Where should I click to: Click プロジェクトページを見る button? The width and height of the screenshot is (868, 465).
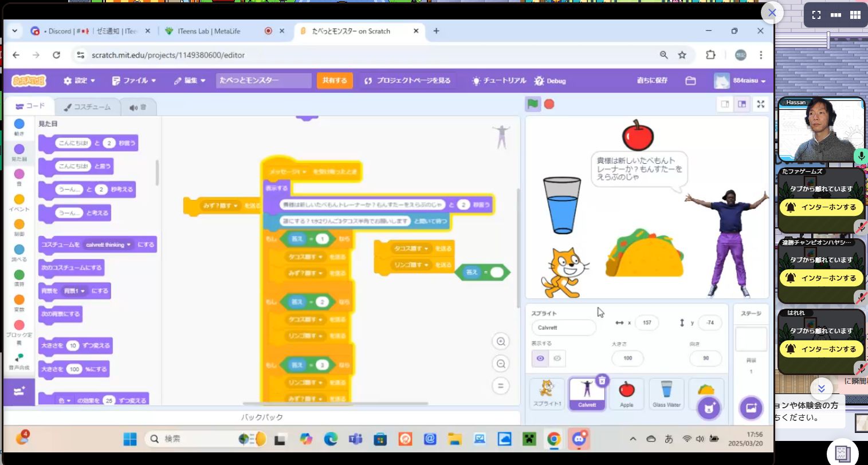[x=407, y=81]
